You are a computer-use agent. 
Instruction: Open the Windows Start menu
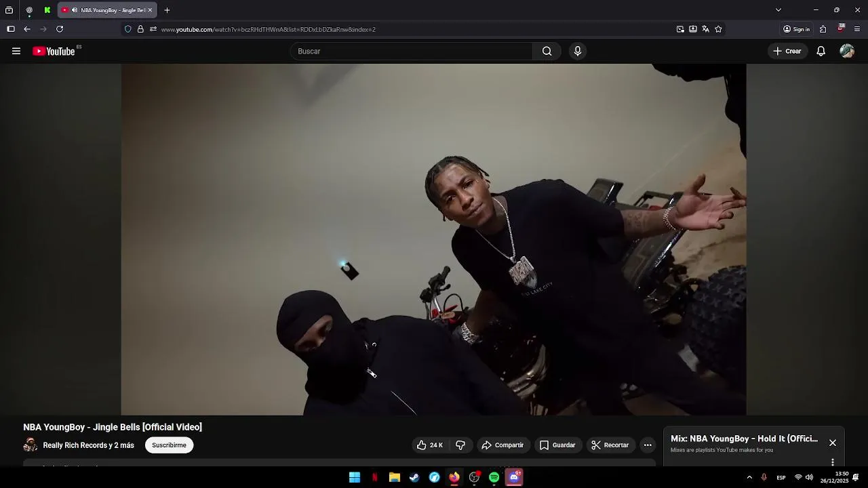point(355,477)
